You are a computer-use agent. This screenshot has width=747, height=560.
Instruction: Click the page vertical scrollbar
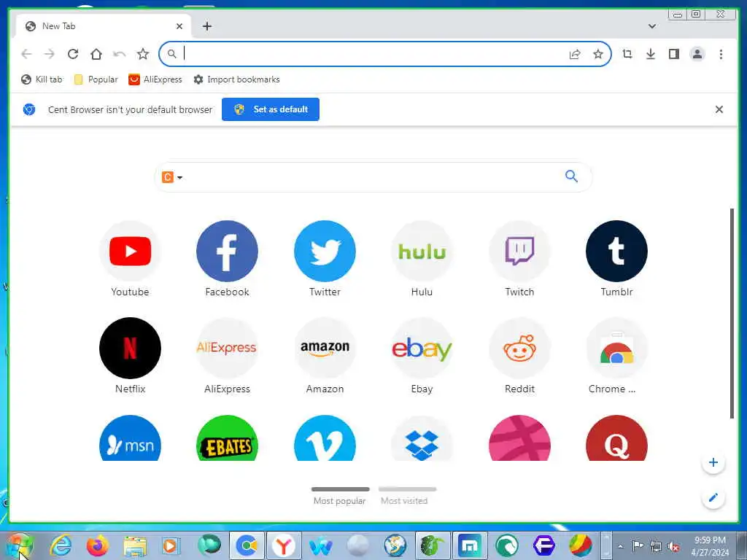point(732,314)
